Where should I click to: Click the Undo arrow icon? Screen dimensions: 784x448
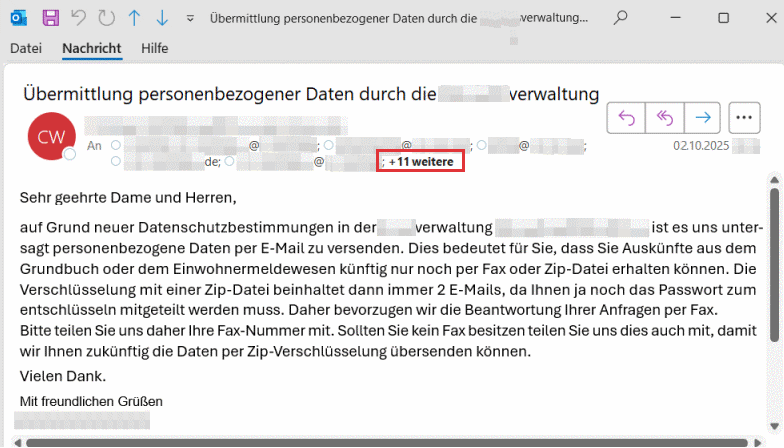[78, 18]
